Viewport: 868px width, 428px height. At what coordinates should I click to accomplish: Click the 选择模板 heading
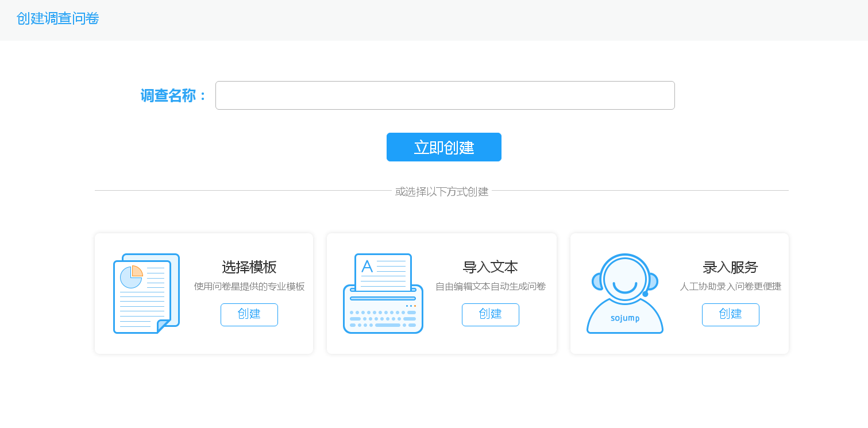click(x=249, y=267)
